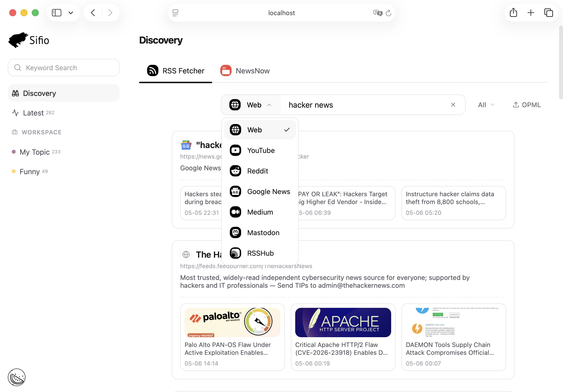Viewport: 563px width, 392px height.
Task: Choose Google News in the source menu
Action: 260,191
